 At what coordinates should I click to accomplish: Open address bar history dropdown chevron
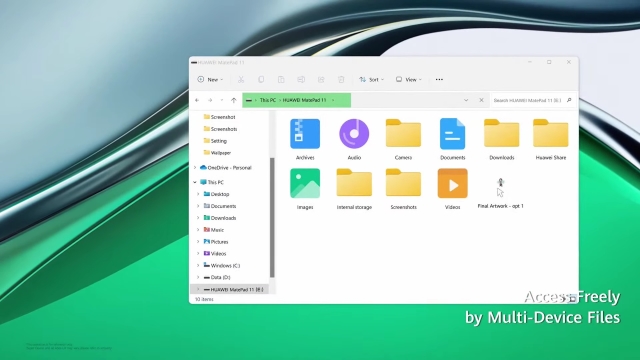466,100
